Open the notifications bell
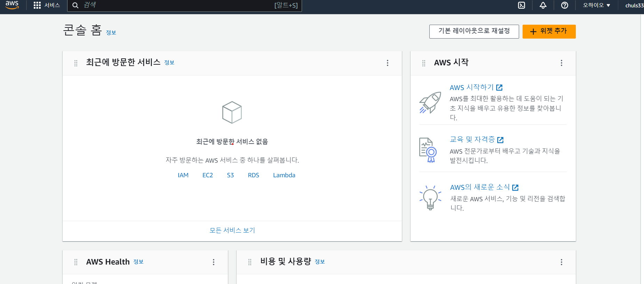 point(543,5)
